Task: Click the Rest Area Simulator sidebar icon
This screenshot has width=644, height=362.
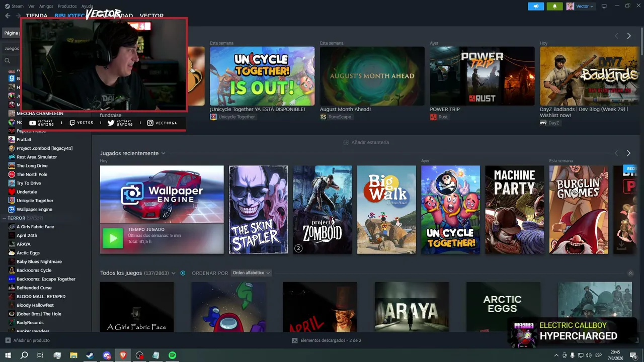Action: 12,157
